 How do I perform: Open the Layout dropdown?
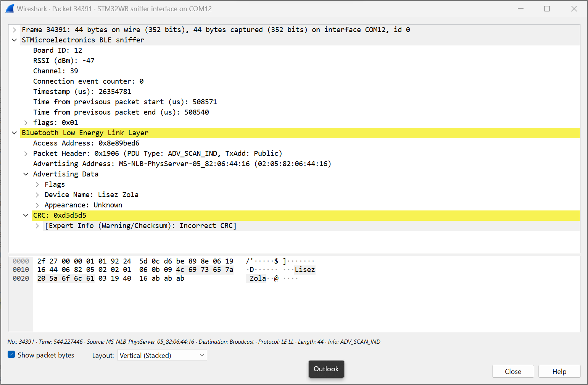tap(162, 355)
